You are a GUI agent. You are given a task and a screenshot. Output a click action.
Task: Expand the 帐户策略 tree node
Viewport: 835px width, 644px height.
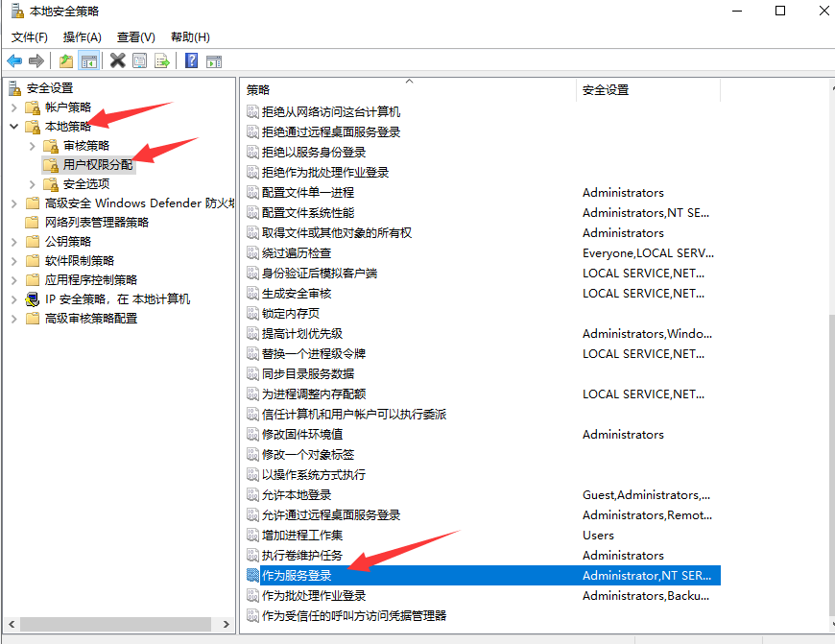click(14, 107)
